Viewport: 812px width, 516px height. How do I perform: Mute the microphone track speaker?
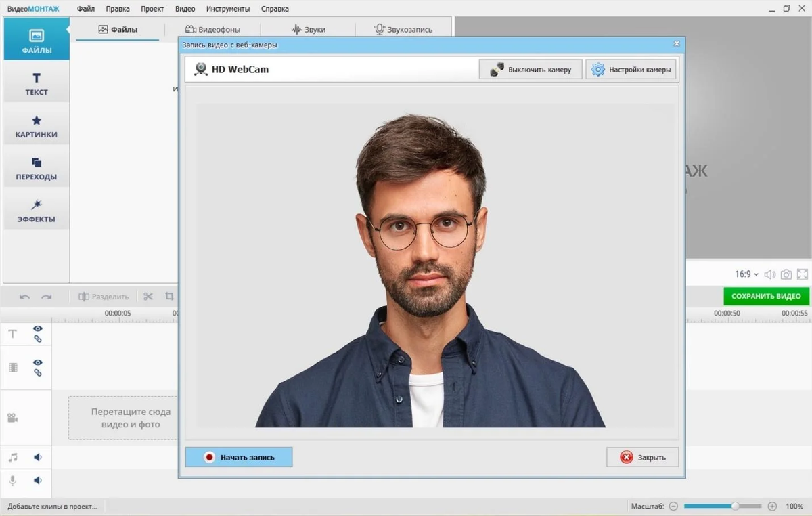pyautogui.click(x=38, y=480)
